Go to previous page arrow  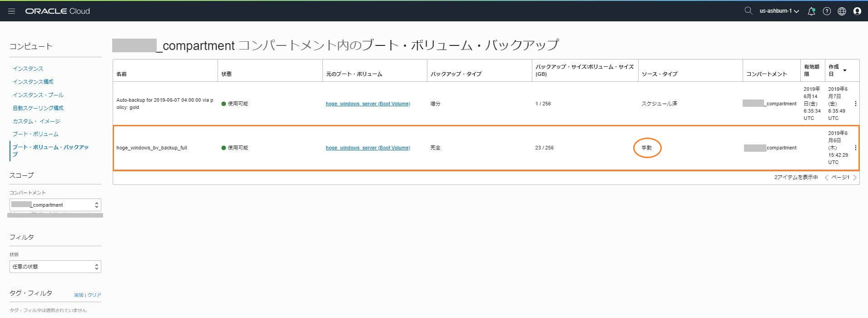[x=827, y=178]
